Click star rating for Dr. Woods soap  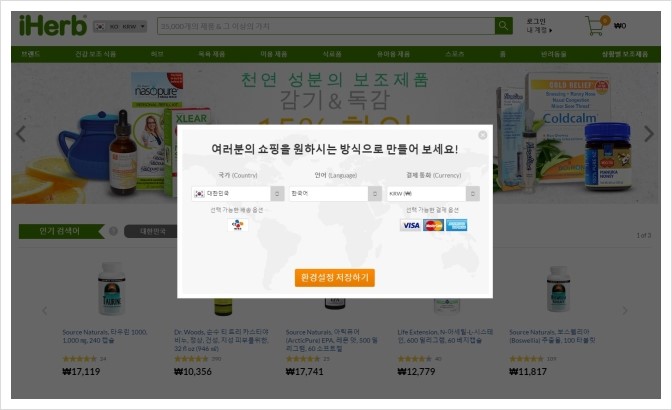pyautogui.click(x=191, y=359)
